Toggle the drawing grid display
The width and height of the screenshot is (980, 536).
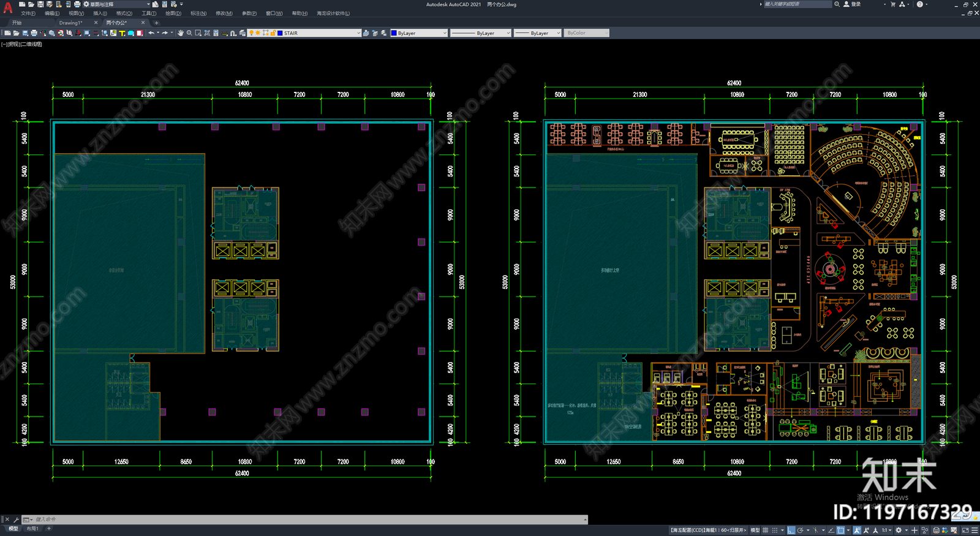766,530
